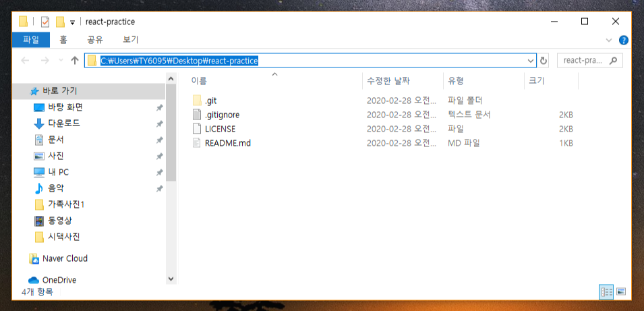This screenshot has height=311, width=644.
Task: Switch to the 보기 ribbon tab
Action: coord(131,40)
